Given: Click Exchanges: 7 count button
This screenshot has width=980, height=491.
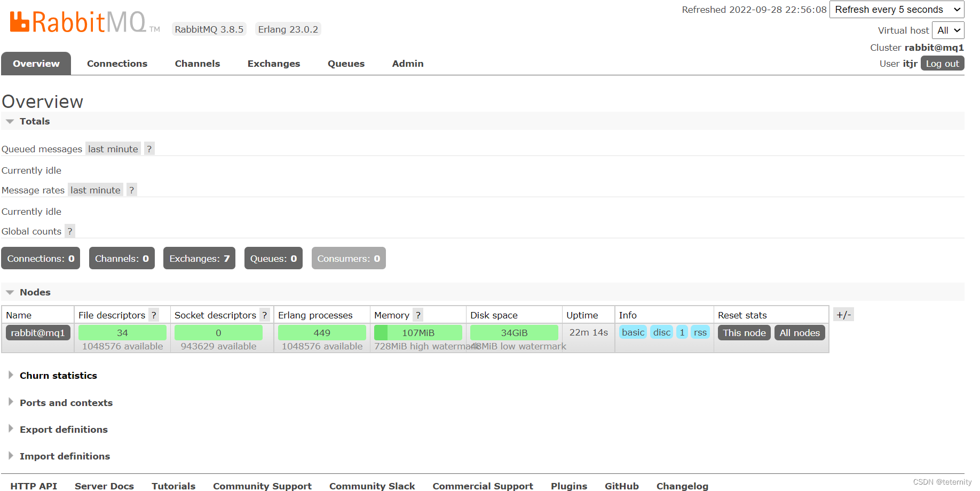Looking at the screenshot, I should [x=199, y=259].
